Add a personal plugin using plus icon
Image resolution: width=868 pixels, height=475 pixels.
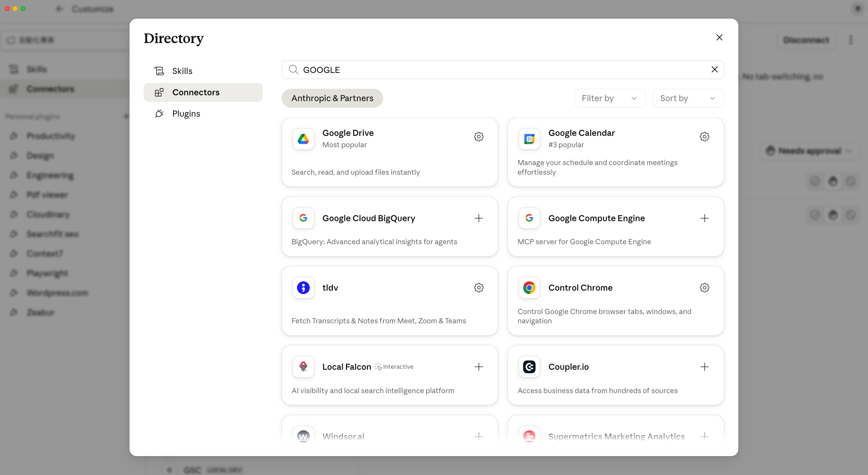126,116
